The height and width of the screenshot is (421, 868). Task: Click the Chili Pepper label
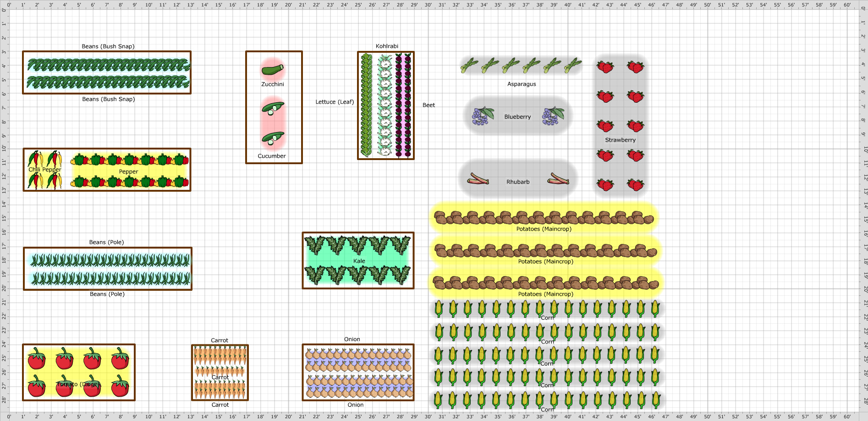click(45, 170)
